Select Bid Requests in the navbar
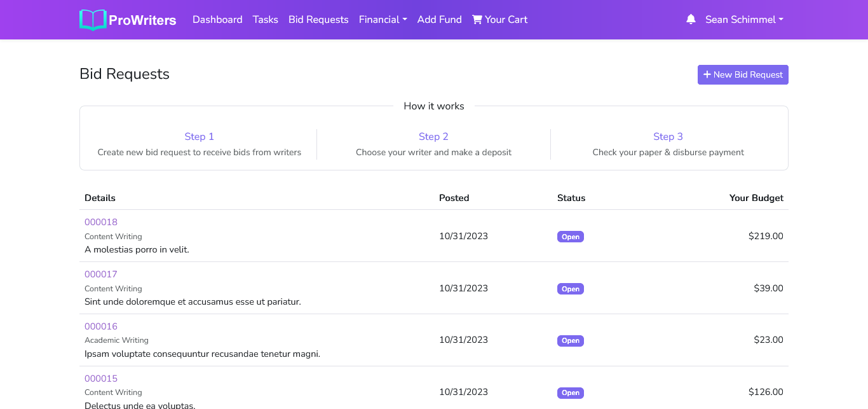Image resolution: width=868 pixels, height=409 pixels. (318, 20)
